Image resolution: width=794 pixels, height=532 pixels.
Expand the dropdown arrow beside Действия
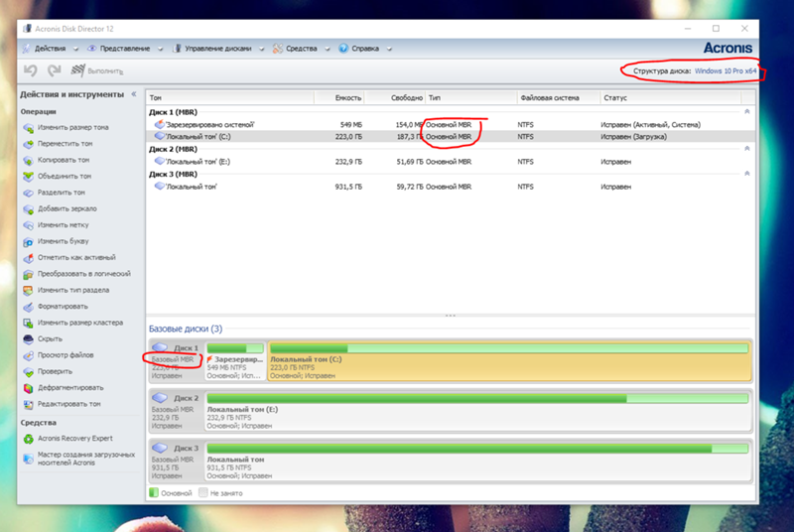76,49
